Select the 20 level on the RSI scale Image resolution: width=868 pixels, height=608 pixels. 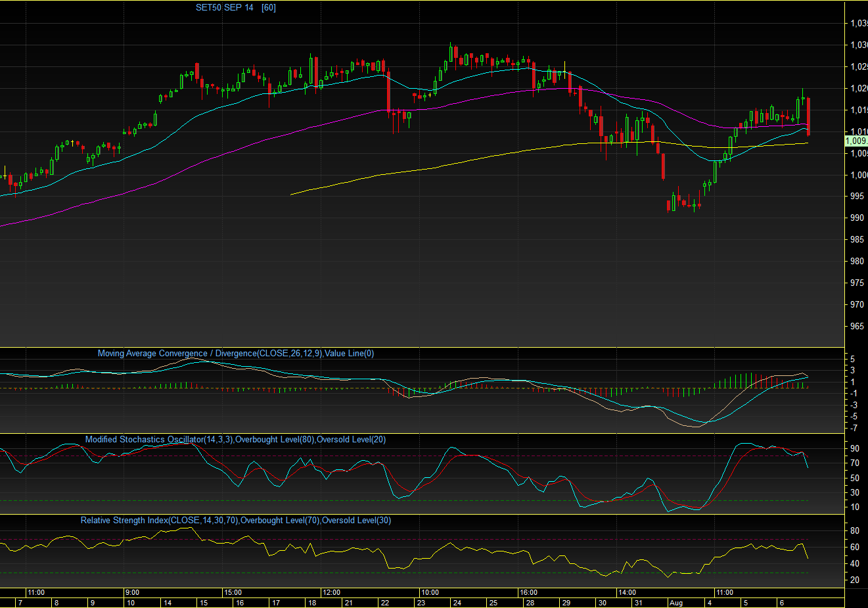(855, 580)
